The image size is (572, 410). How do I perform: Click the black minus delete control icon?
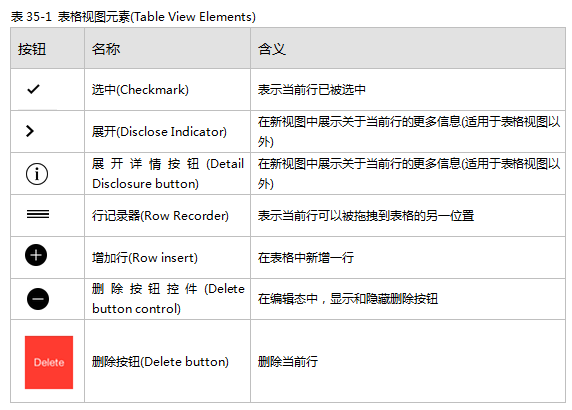pos(38,299)
